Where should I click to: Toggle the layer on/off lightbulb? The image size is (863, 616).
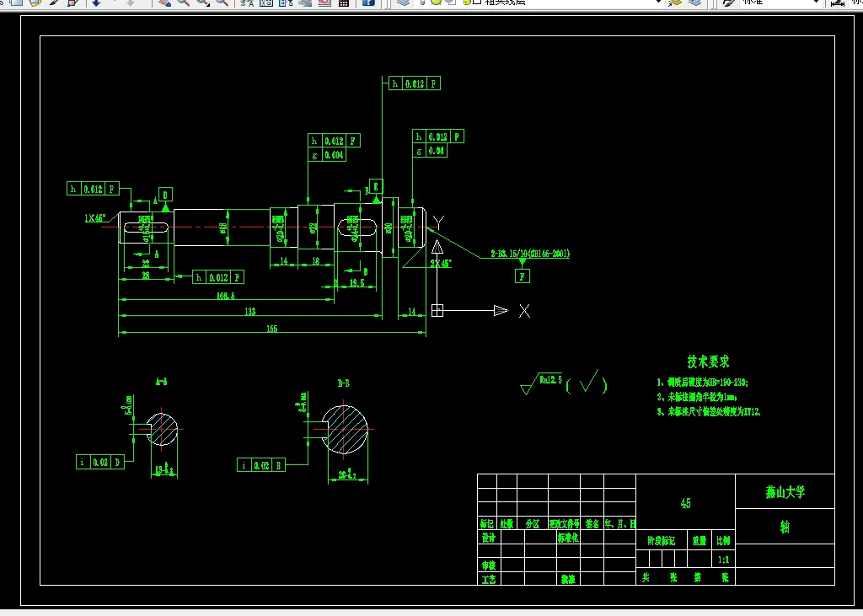pyautogui.click(x=423, y=3)
